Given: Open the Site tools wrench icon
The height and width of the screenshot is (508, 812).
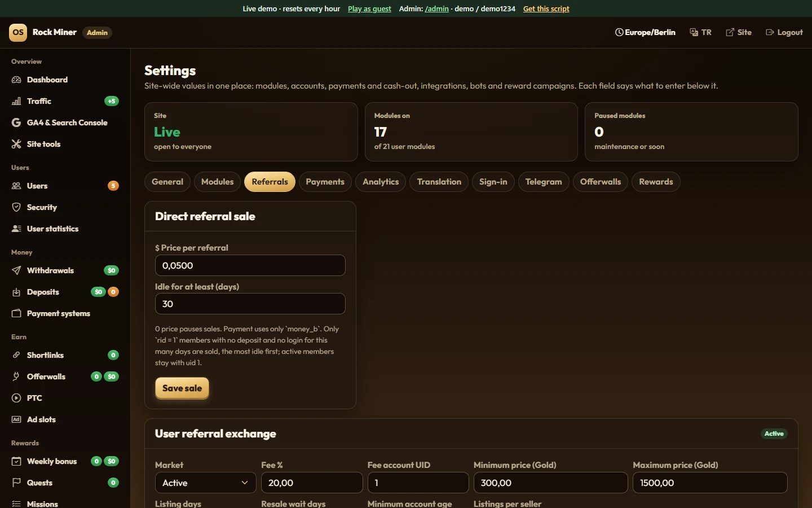Looking at the screenshot, I should 16,144.
